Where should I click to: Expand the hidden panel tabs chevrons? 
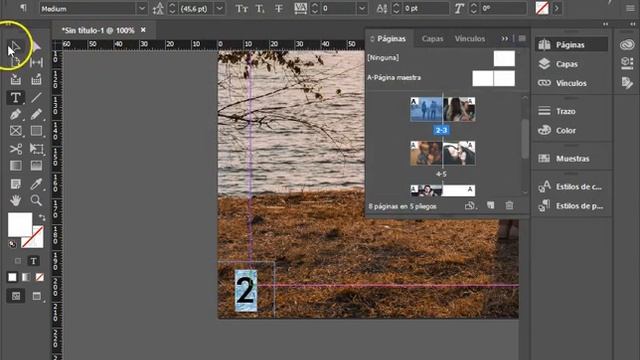pyautogui.click(x=505, y=39)
